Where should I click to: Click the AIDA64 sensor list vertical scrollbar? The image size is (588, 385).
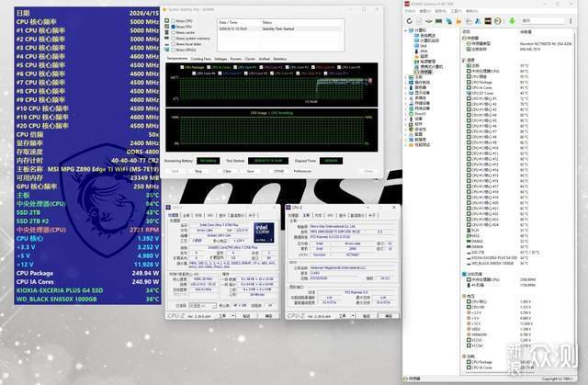click(x=573, y=202)
